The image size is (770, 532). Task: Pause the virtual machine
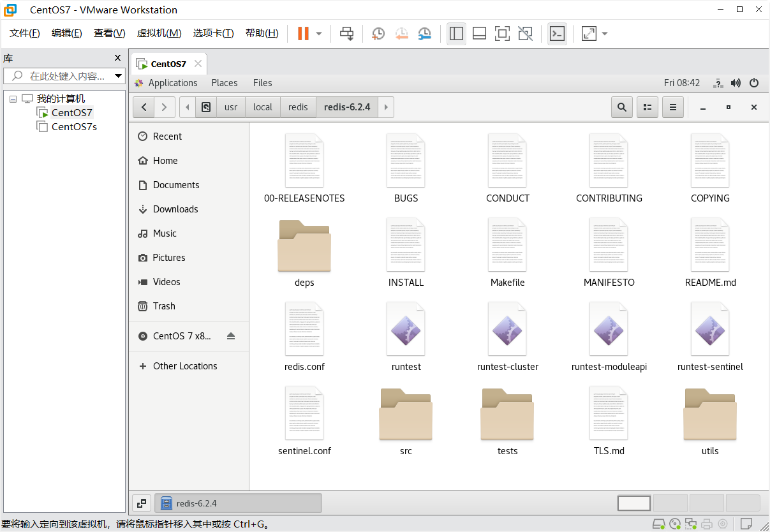click(303, 33)
